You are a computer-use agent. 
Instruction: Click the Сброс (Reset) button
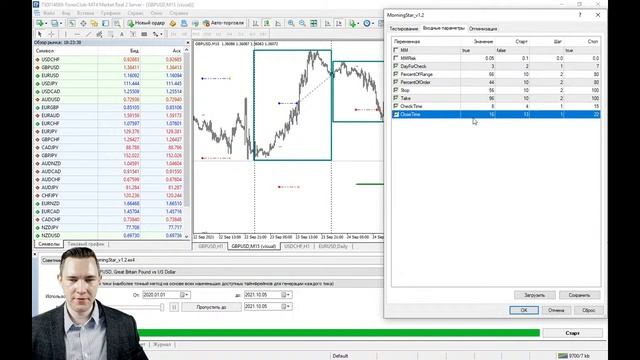tap(588, 310)
